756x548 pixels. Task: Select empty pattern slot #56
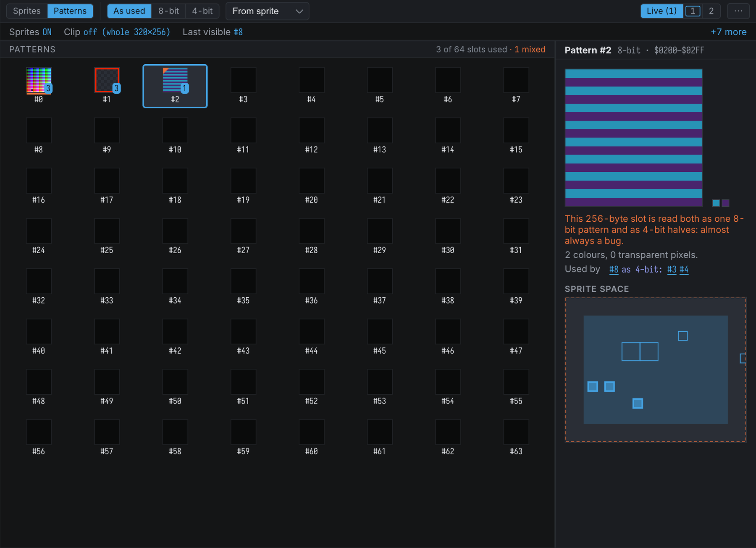point(39,432)
